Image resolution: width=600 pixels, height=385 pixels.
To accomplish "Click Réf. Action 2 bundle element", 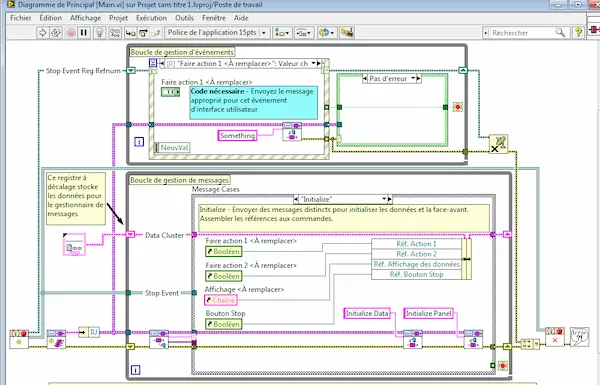I will coord(416,254).
